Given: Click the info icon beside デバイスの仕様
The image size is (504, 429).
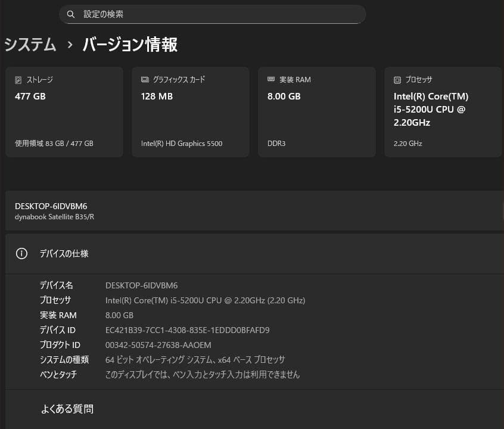Looking at the screenshot, I should click(21, 253).
